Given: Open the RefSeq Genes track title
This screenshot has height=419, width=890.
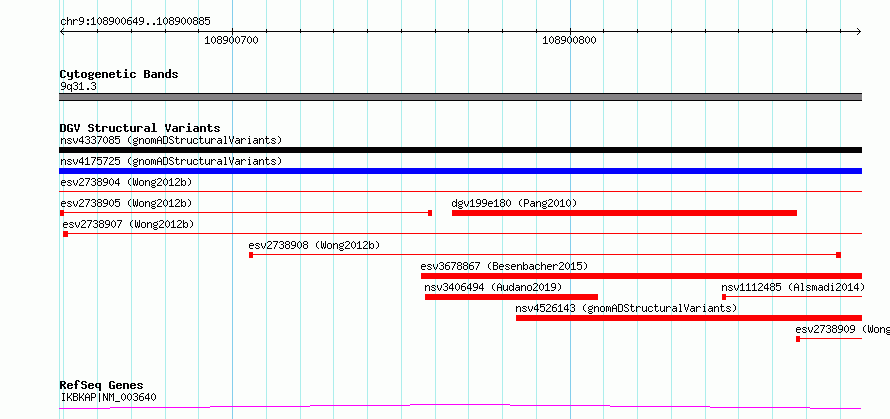Looking at the screenshot, I should tap(102, 386).
